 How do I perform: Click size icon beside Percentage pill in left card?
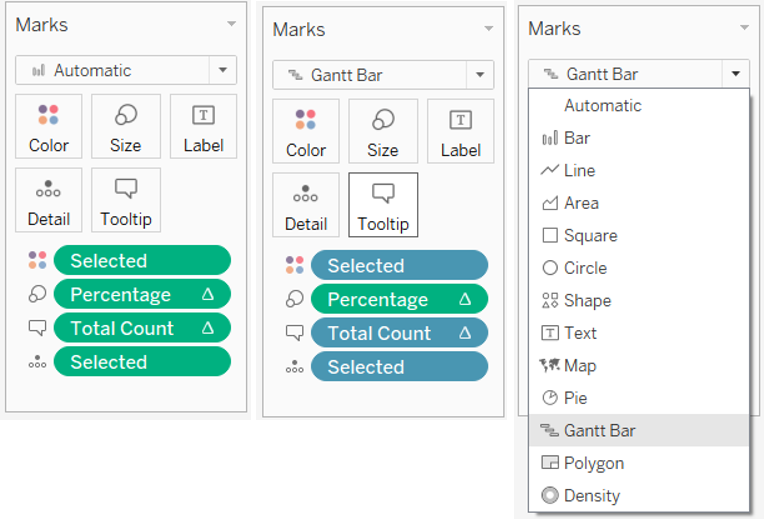pyautogui.click(x=38, y=294)
